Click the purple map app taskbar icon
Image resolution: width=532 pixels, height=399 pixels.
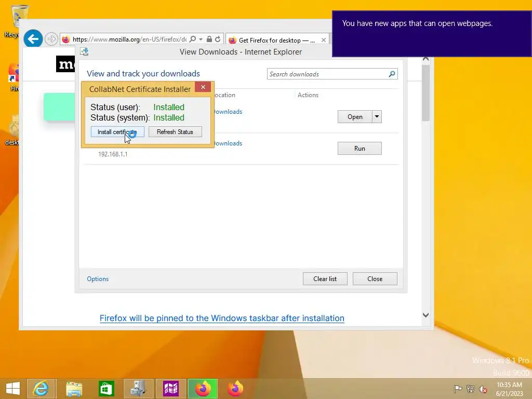coord(170,389)
